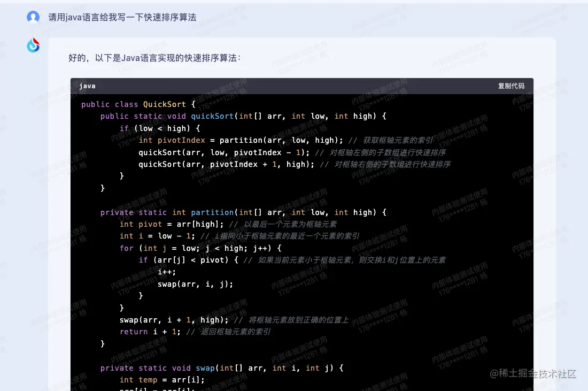Click the 'java' language label in code header
The width and height of the screenshot is (588, 391).
tap(87, 86)
